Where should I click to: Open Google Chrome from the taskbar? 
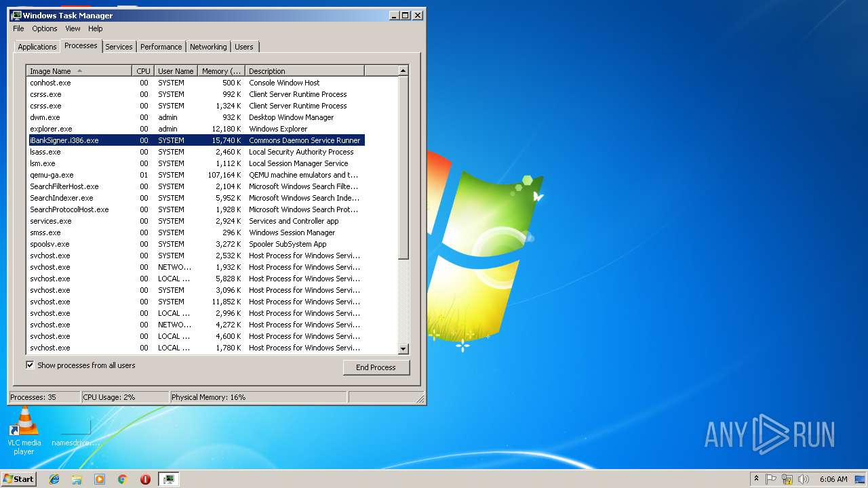[122, 479]
